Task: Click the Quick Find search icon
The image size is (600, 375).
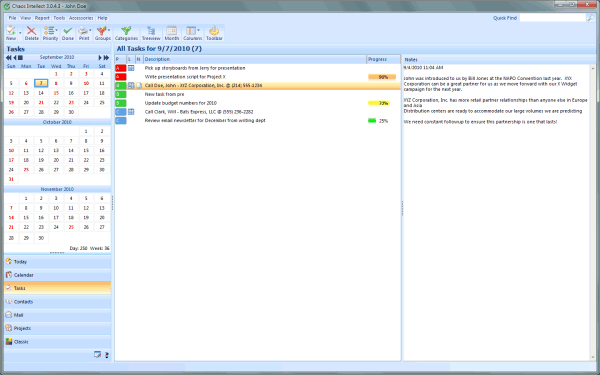Action: pyautogui.click(x=590, y=18)
